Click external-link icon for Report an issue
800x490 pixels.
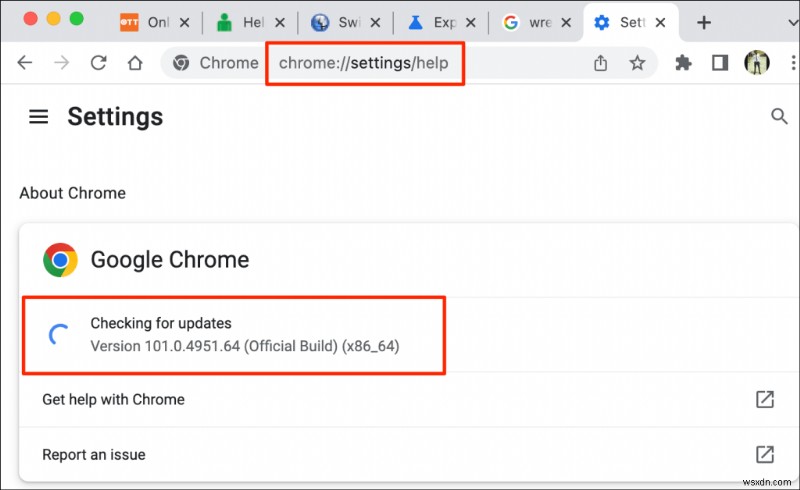[765, 454]
